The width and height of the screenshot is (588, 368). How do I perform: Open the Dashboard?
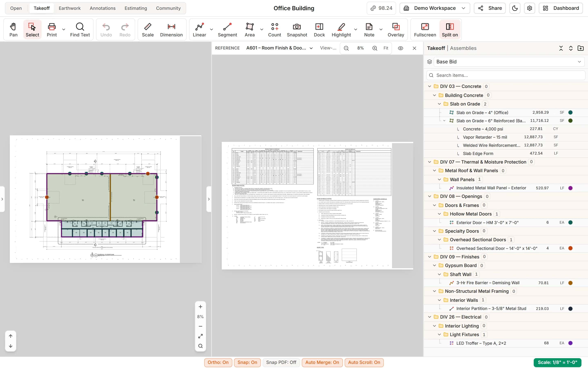tap(561, 8)
